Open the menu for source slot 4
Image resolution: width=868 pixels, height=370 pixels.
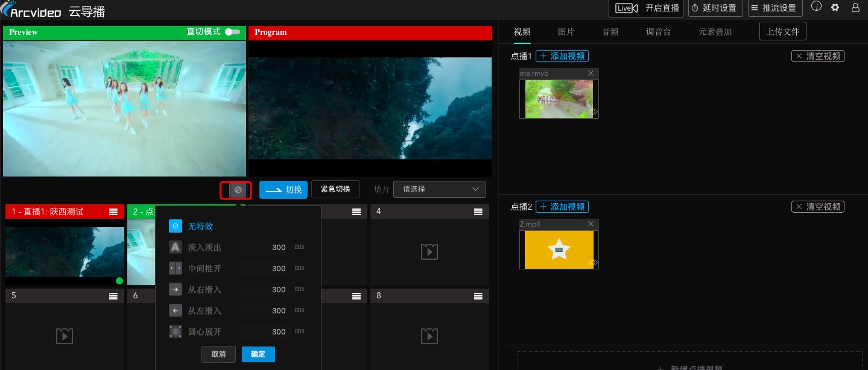(478, 212)
